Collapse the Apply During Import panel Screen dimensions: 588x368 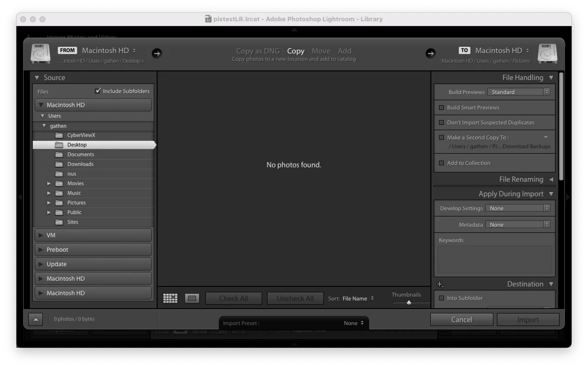click(551, 194)
